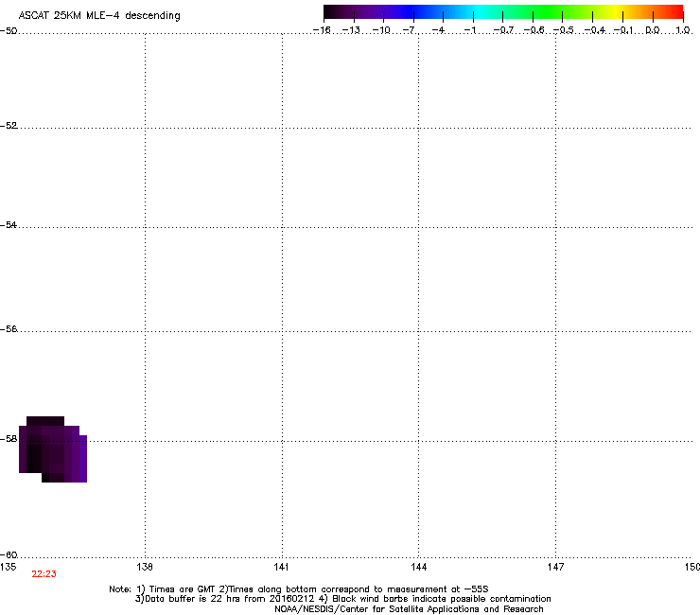Image resolution: width=700 pixels, height=615 pixels.
Task: Click the NOAA/NESDIS credit line
Action: coord(409,609)
